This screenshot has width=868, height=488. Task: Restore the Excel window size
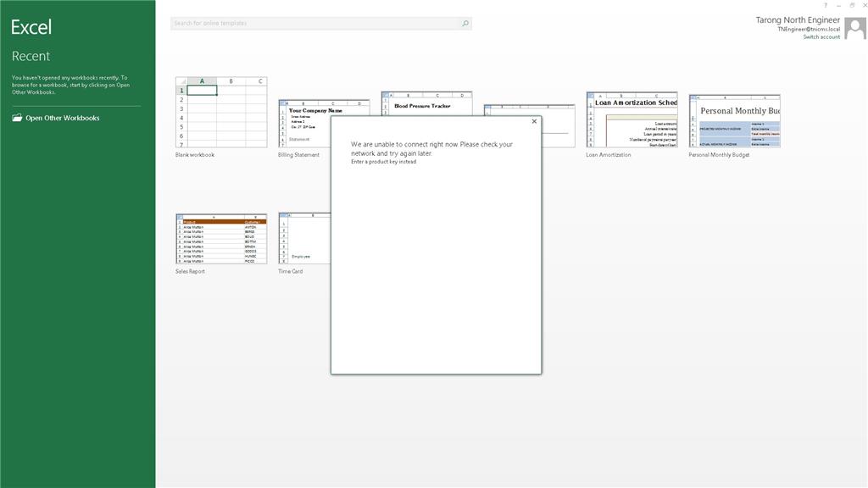click(852, 5)
